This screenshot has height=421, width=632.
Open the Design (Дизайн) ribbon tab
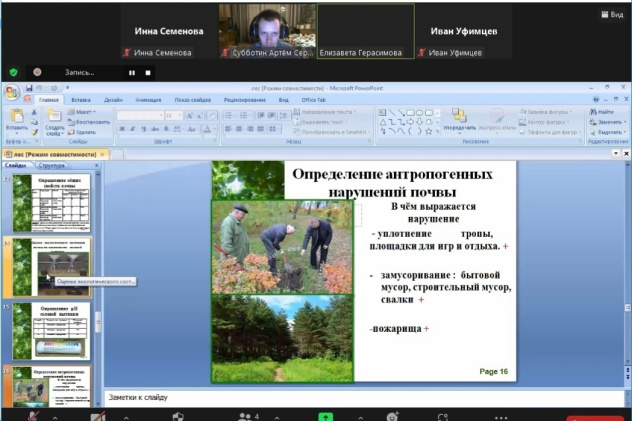(x=113, y=100)
